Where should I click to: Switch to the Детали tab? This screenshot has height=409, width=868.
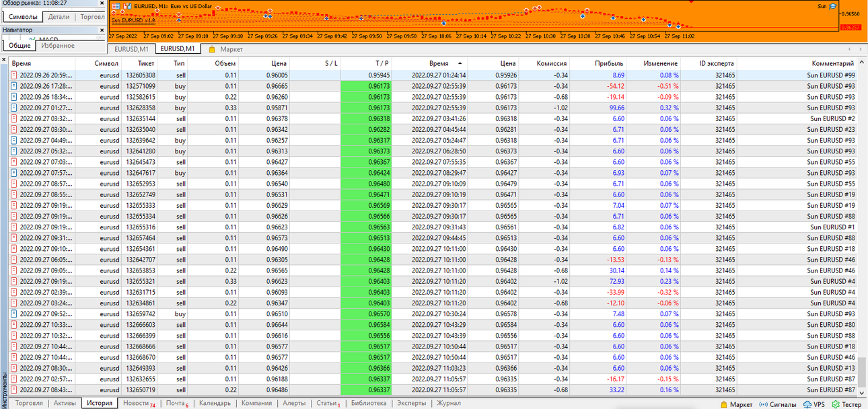click(59, 17)
